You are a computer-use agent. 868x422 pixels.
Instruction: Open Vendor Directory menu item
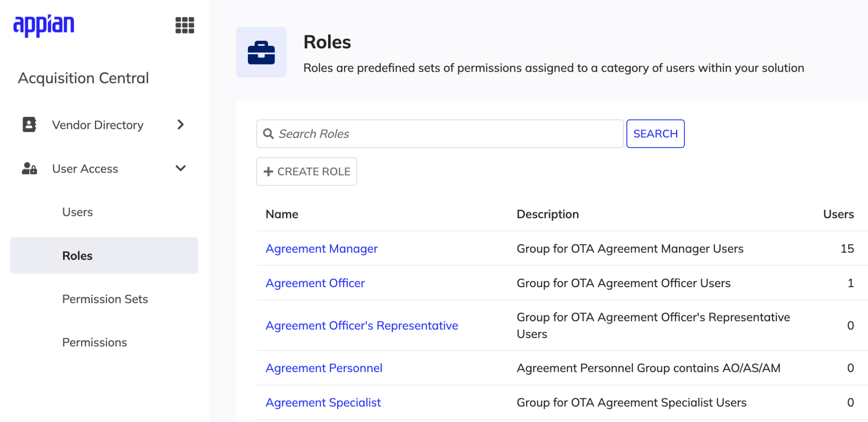pyautogui.click(x=98, y=125)
